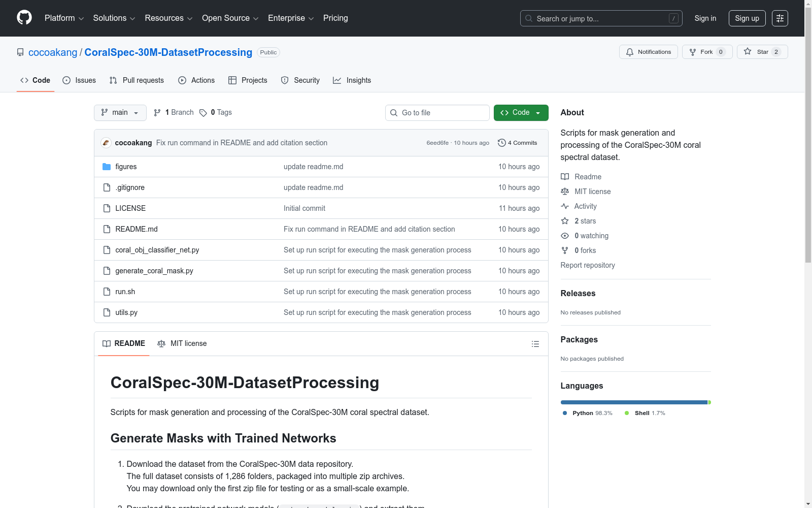Expand the Open Source menu
Viewport: 812px width, 508px height.
230,18
